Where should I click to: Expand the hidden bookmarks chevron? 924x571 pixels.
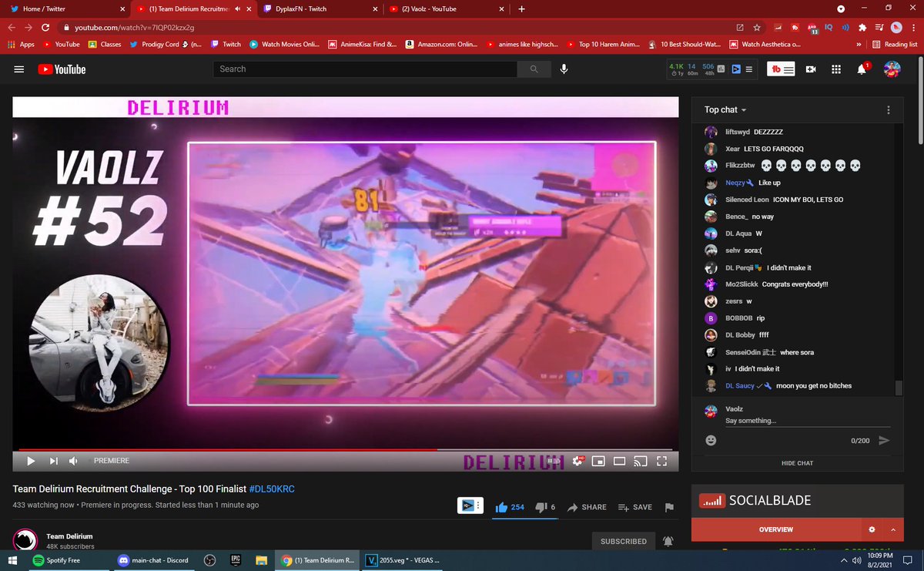pyautogui.click(x=859, y=45)
